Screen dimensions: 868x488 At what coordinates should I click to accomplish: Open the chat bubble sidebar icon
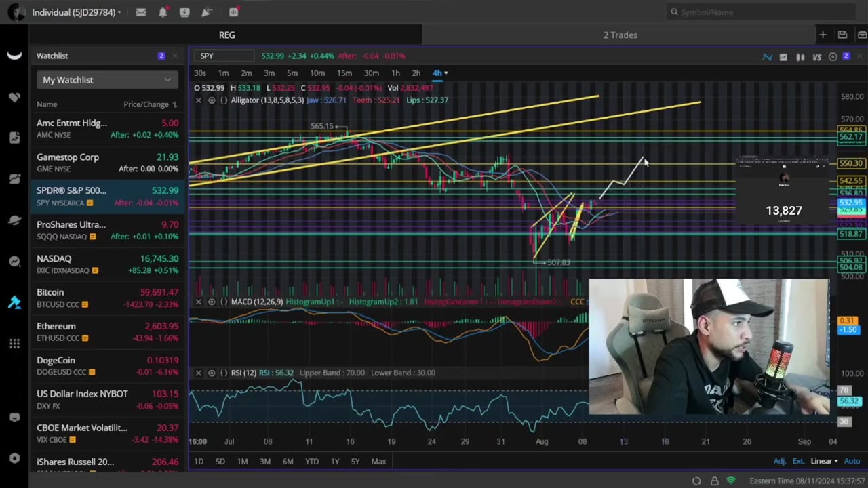14,418
